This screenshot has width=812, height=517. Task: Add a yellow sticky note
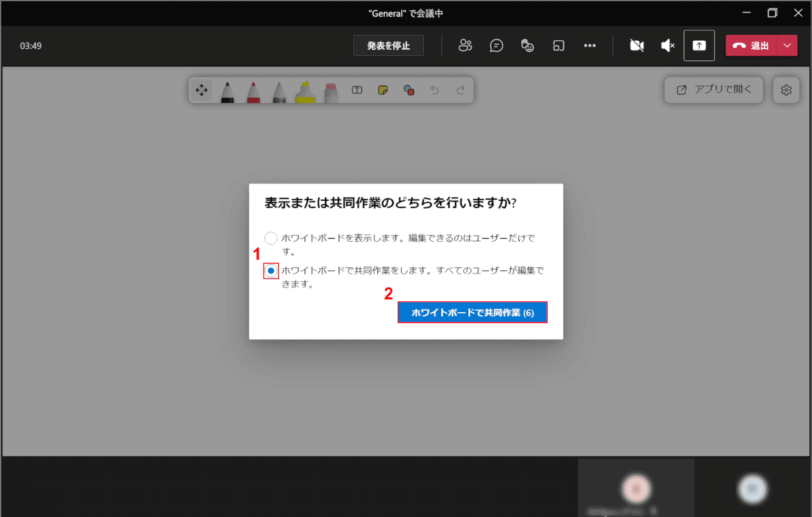coord(382,90)
